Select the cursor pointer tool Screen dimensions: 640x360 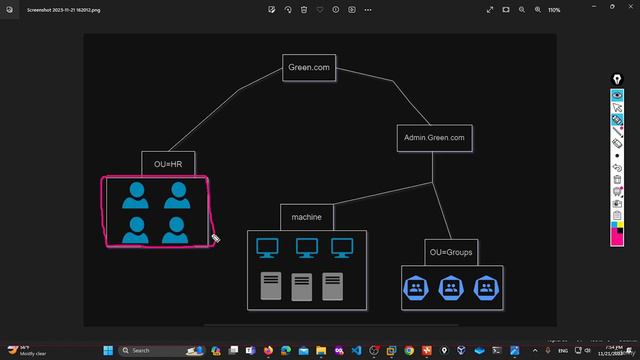pyautogui.click(x=617, y=108)
